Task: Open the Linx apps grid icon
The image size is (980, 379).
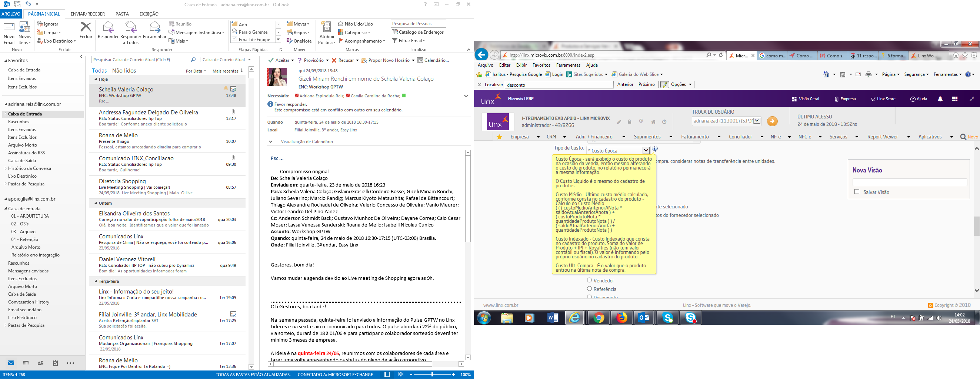Action: (954, 99)
